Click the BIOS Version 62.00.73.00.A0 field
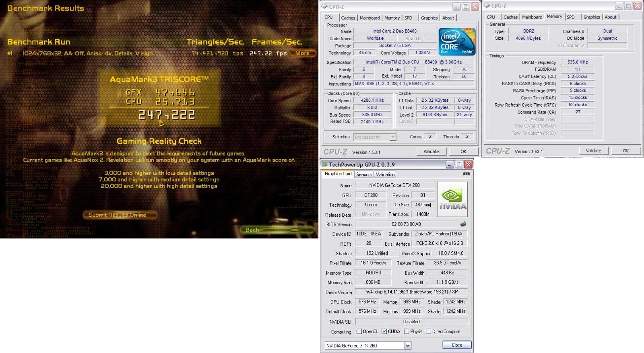This screenshot has width=644, height=353. coord(406,224)
